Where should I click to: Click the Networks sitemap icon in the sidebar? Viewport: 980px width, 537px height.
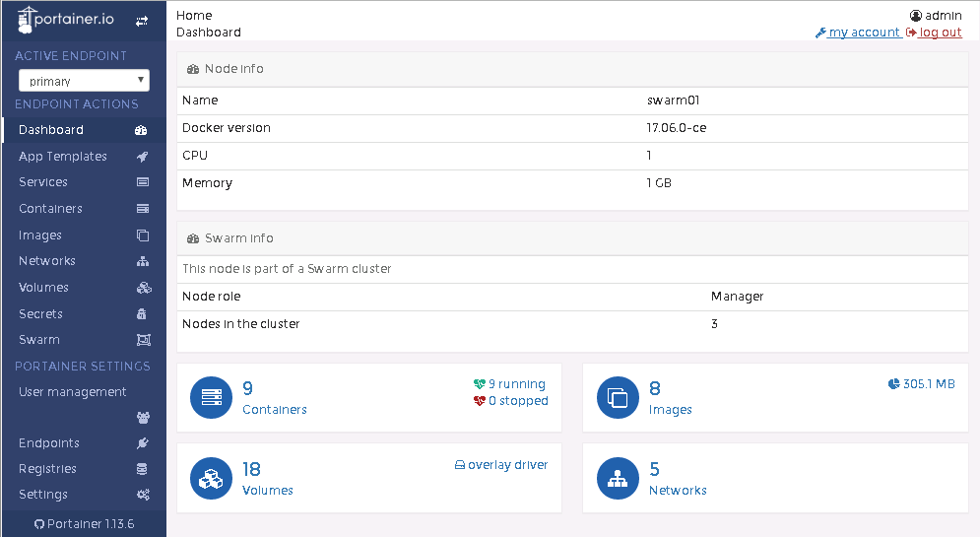[x=143, y=261]
